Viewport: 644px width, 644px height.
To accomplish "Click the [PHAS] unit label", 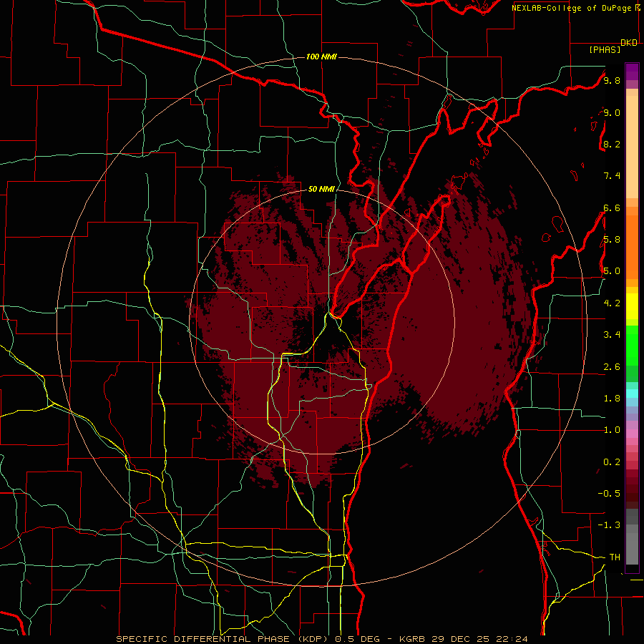I will 605,50.
